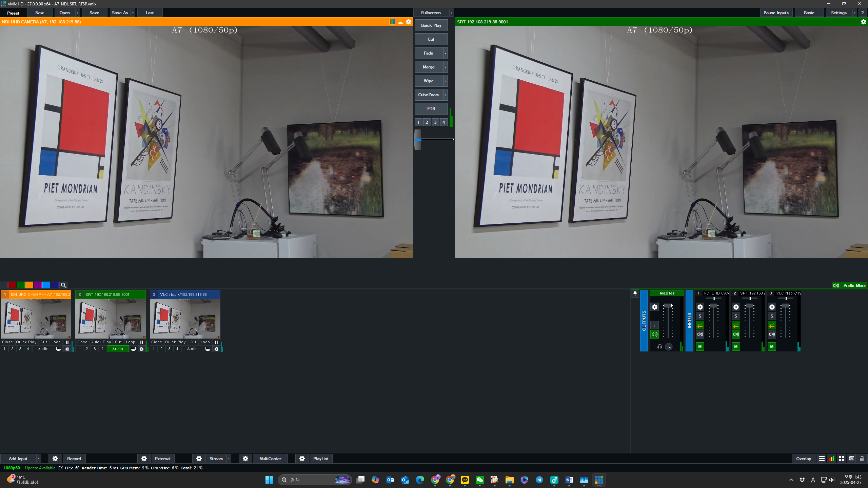The image size is (868, 488).
Task: Send SRT input to external monitor icon
Action: tap(133, 349)
